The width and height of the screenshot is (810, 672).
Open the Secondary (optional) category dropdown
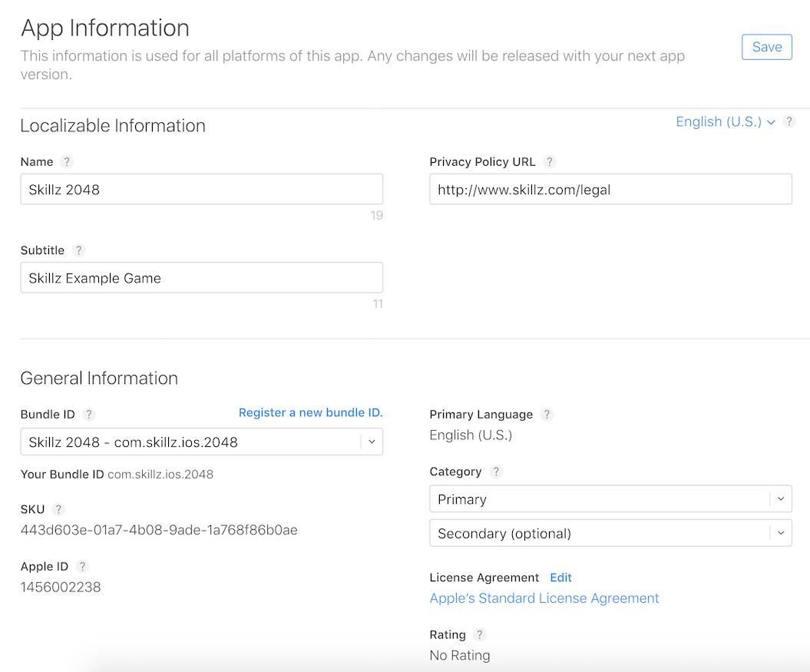coord(610,533)
